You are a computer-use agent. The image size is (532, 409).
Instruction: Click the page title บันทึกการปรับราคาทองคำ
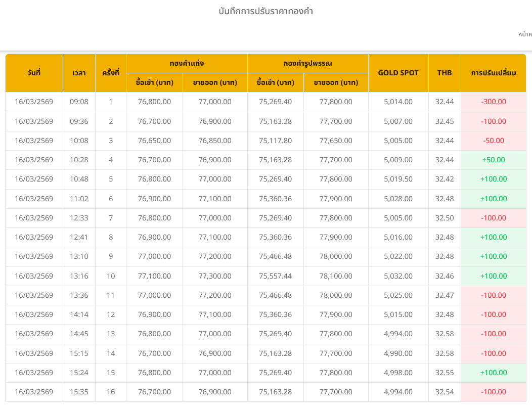266,11
